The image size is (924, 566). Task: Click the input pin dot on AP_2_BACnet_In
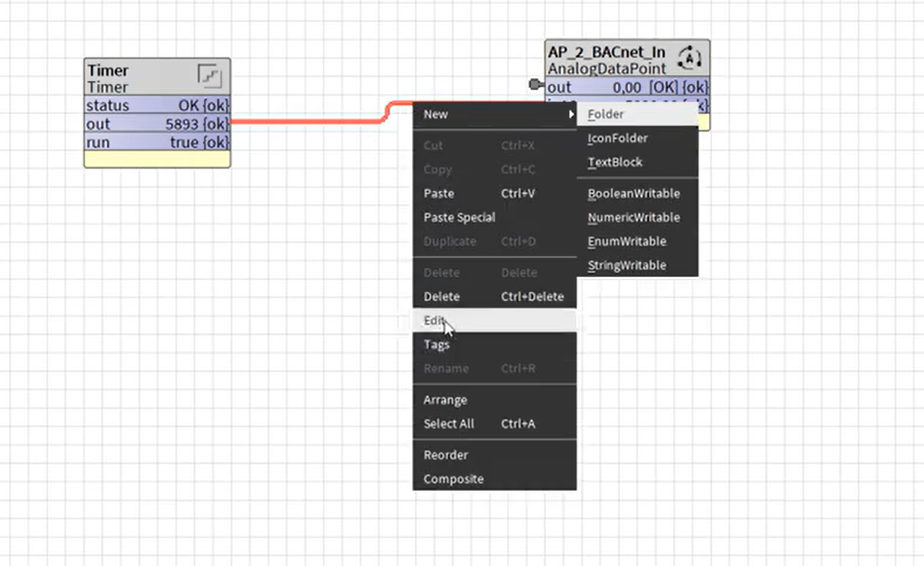click(536, 85)
